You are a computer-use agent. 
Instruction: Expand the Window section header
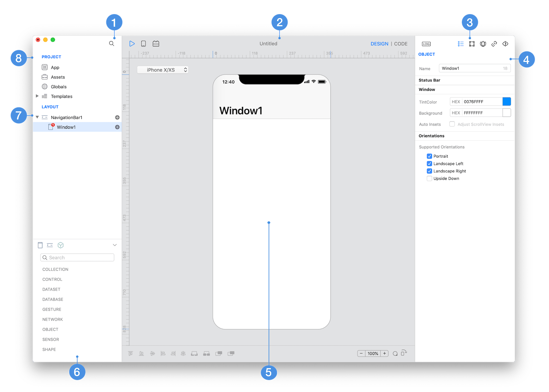465,90
